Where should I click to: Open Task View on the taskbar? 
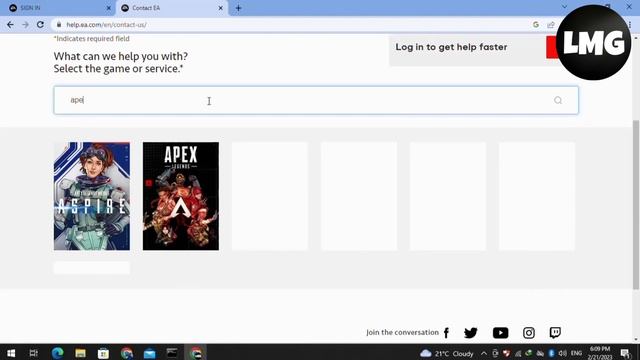33,353
